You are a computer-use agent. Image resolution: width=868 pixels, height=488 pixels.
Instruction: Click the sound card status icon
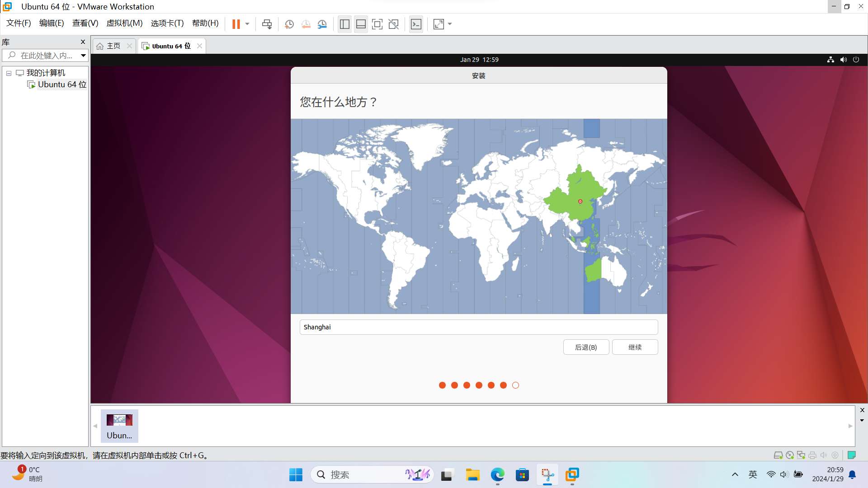824,455
